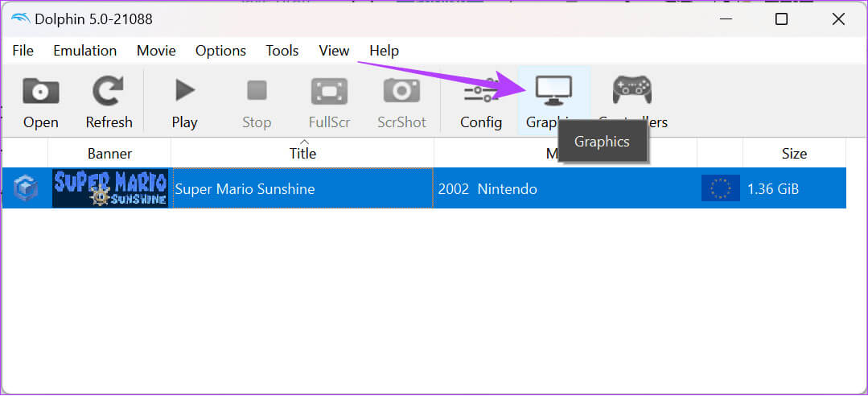Open the Help menu
This screenshot has width=868, height=396.
(x=384, y=51)
